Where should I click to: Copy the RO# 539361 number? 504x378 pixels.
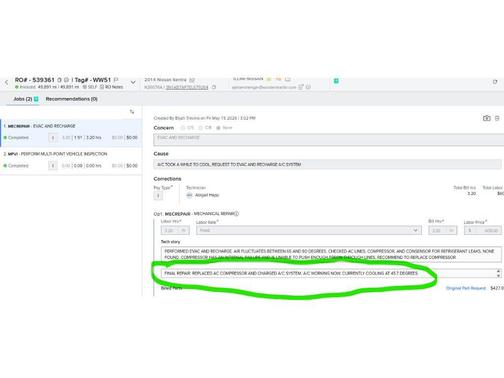click(x=59, y=80)
